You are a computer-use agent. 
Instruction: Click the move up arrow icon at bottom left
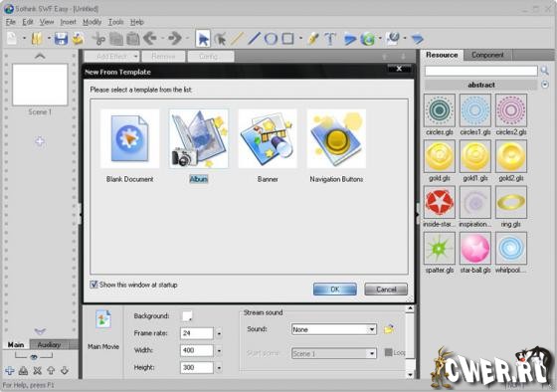coord(51,371)
